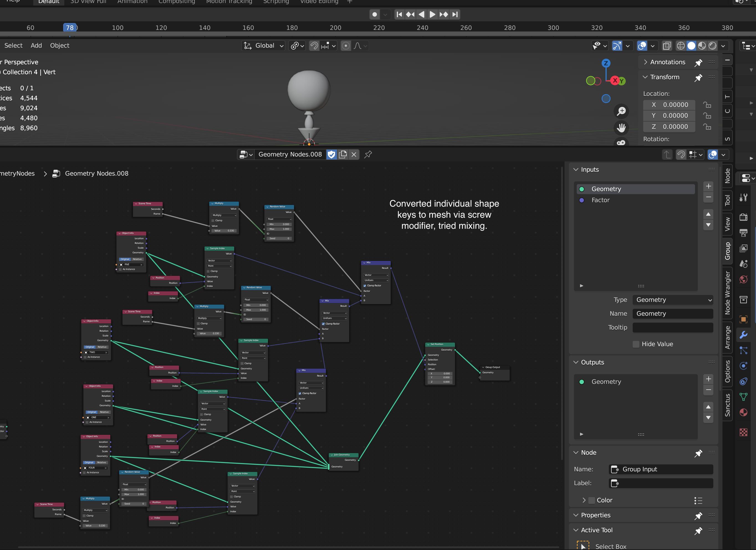
Task: Toggle viewport overlays display button
Action: coord(642,46)
